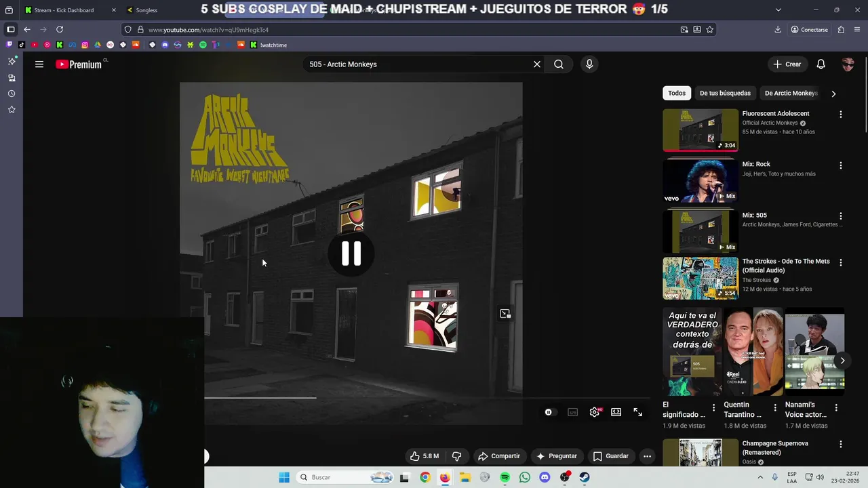
Task: Open options for Mix: 505
Action: [x=841, y=216]
